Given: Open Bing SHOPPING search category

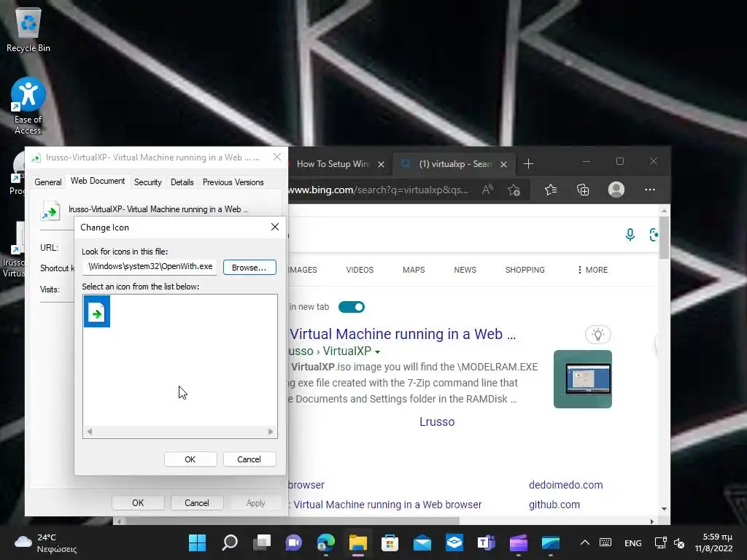Looking at the screenshot, I should click(525, 270).
